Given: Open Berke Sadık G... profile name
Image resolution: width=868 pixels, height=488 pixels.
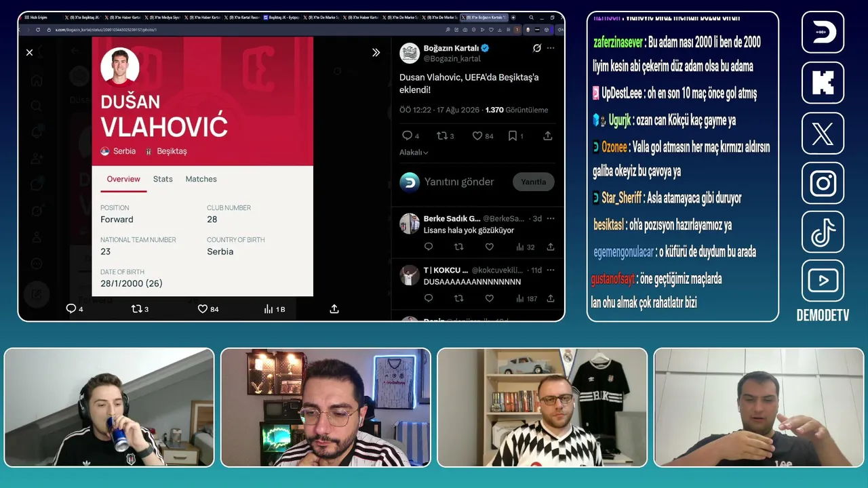Looking at the screenshot, I should tap(452, 219).
